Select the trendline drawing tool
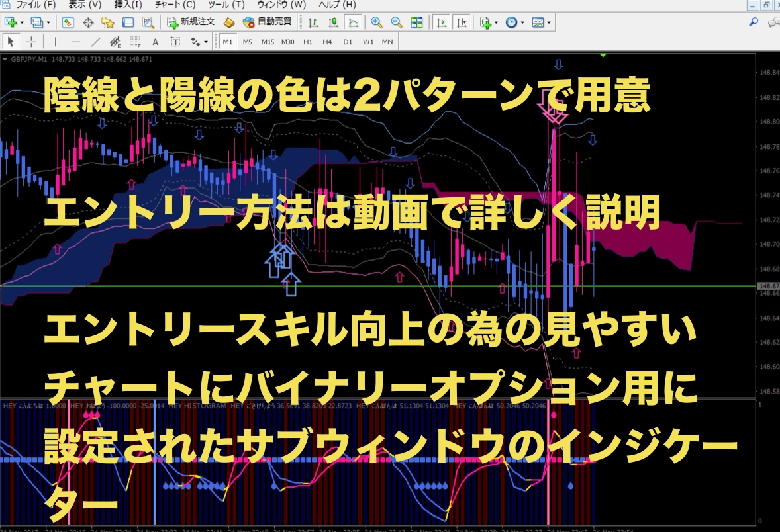The image size is (780, 532). tap(95, 42)
